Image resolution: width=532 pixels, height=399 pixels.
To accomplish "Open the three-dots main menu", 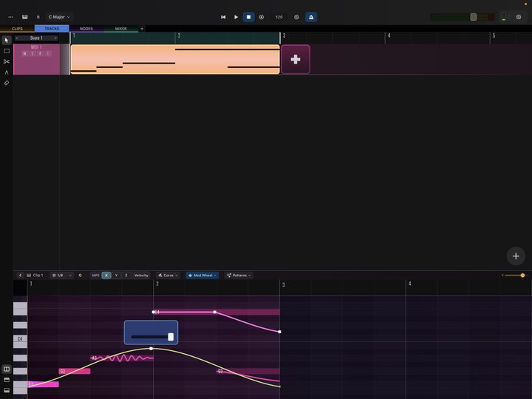I will (x=10, y=17).
